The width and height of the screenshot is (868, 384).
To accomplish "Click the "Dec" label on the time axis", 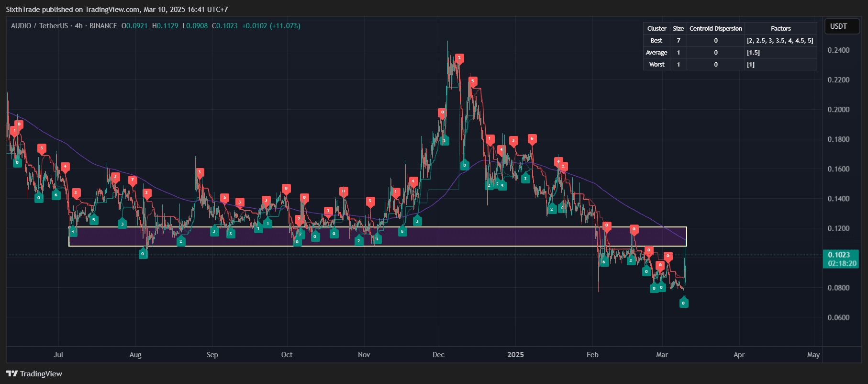I will 438,355.
